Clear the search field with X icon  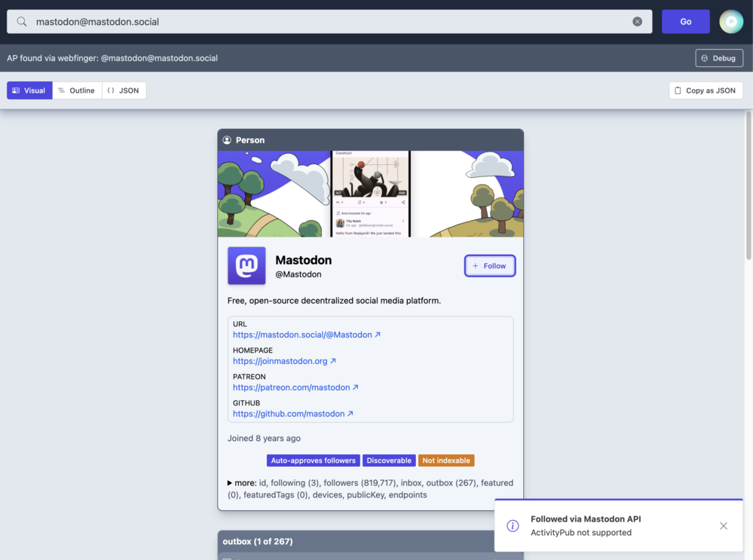click(637, 22)
